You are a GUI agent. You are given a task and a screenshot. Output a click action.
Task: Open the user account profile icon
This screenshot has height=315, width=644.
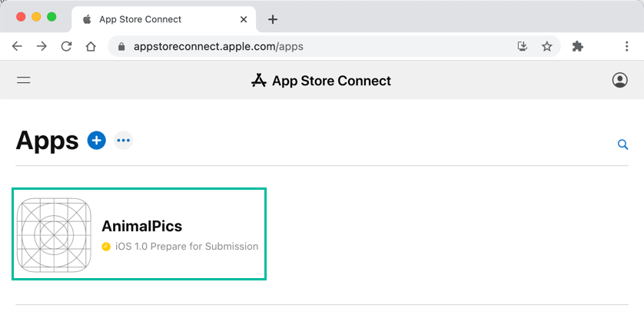click(619, 80)
